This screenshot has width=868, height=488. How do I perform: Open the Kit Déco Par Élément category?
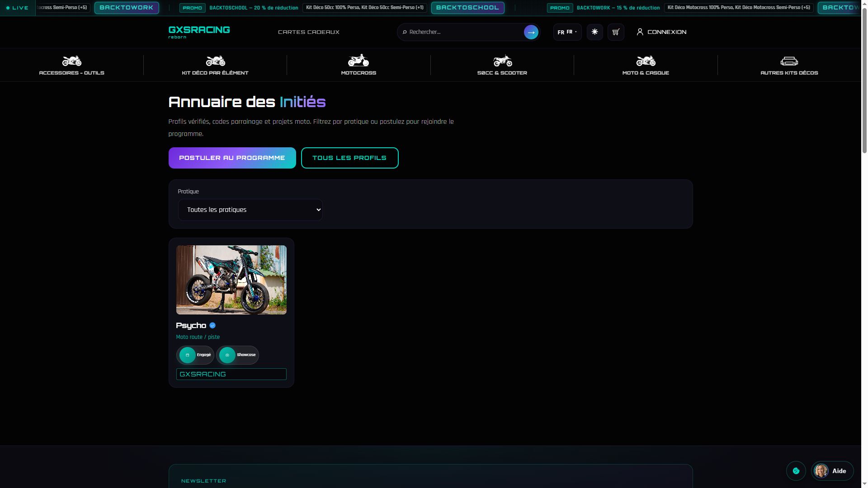pyautogui.click(x=215, y=65)
